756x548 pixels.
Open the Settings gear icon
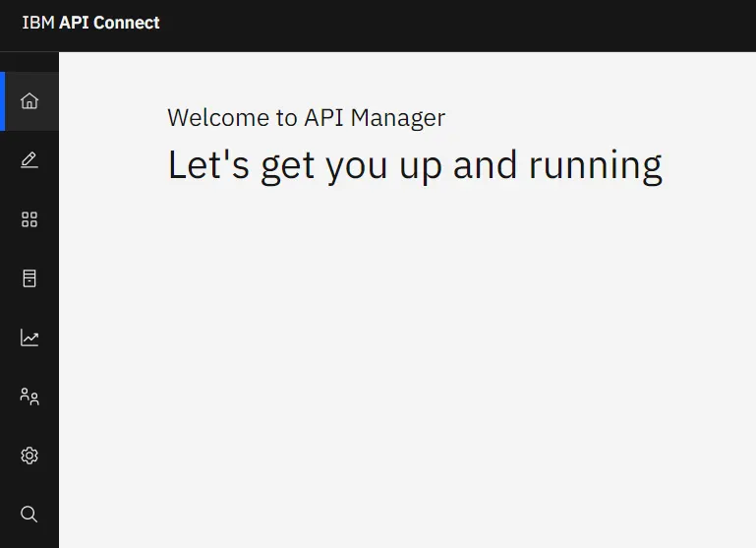(29, 456)
